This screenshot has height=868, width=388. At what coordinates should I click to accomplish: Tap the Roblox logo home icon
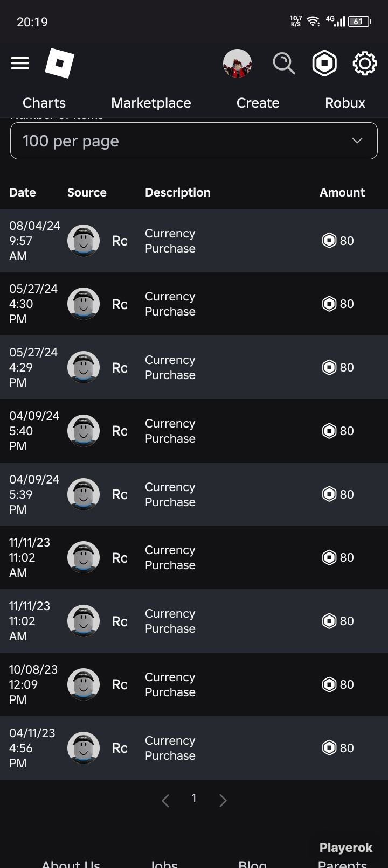pyautogui.click(x=59, y=63)
